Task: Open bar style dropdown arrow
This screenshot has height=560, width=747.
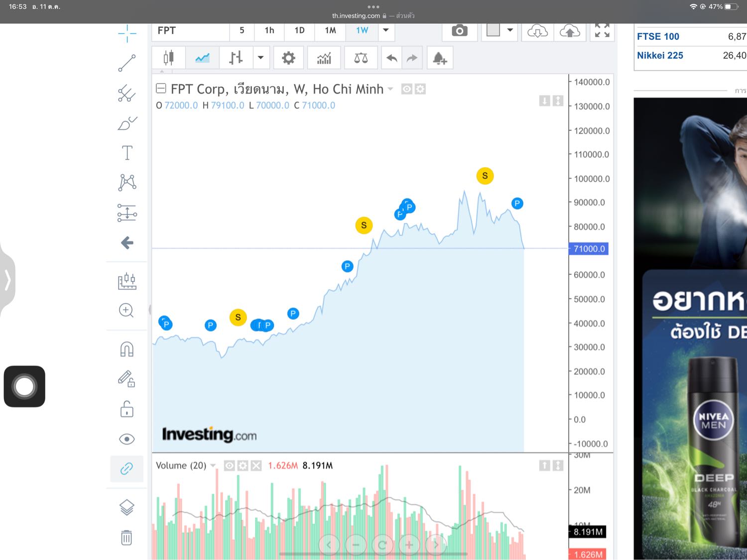Action: tap(260, 58)
